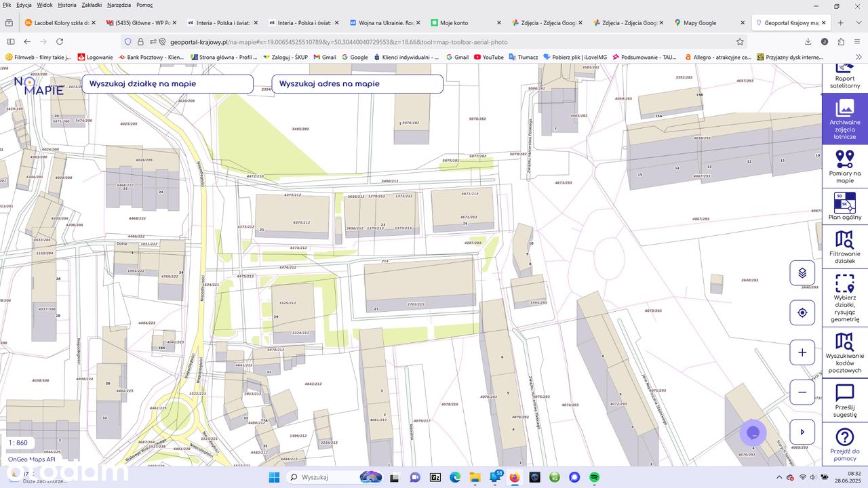
Task: Switch to Moje konto tab
Action: click(466, 22)
